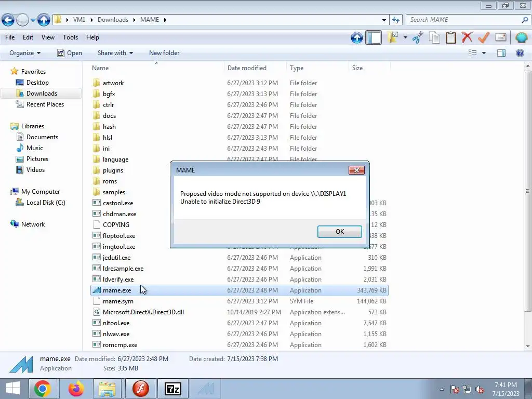Select Downloads in Favorites
Viewport: 532px width, 399px height.
[42, 94]
